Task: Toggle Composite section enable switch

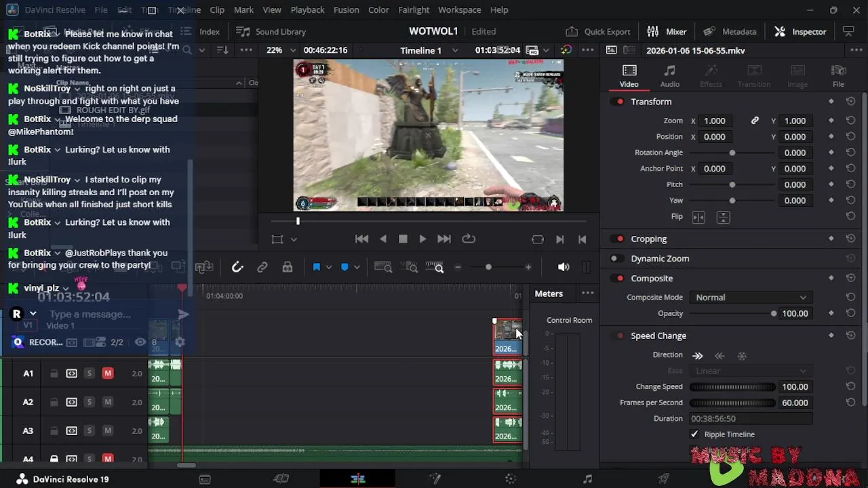Action: (x=616, y=279)
